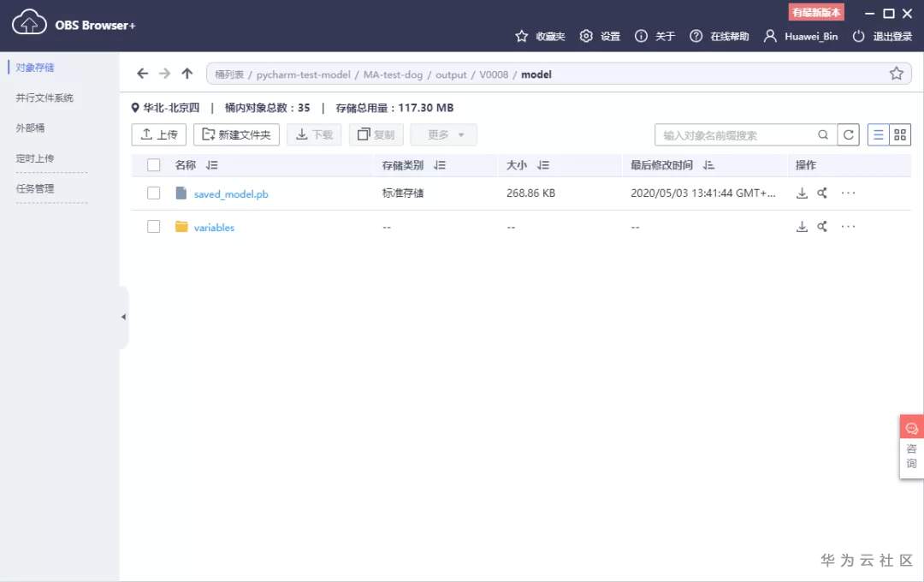
Task: Open the variables folder link
Action: tap(214, 228)
